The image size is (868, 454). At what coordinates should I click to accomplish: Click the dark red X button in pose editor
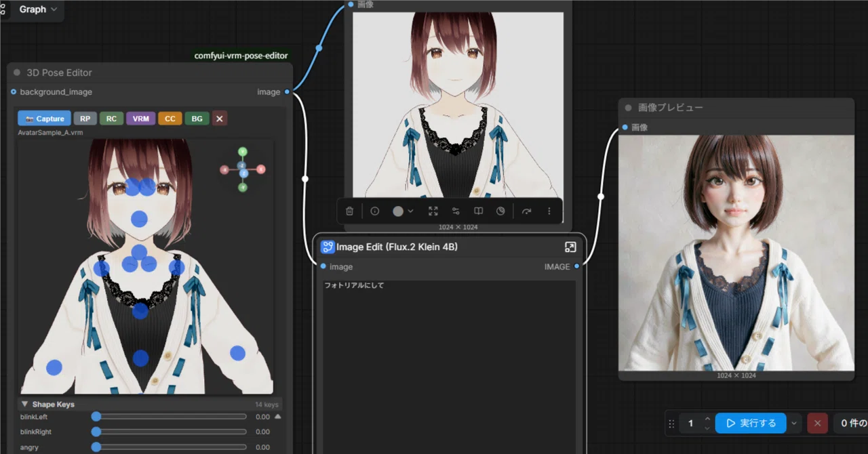219,119
